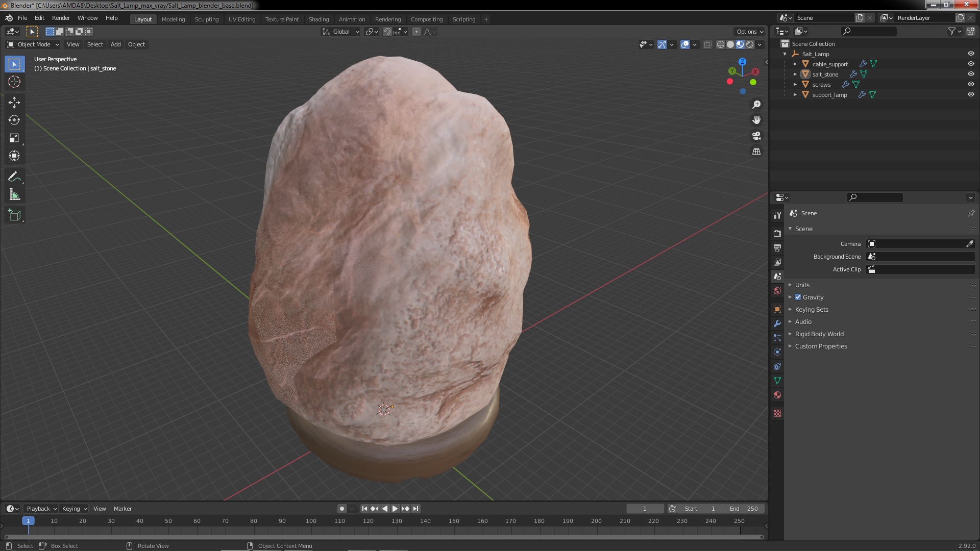Activate the Transform tool
980x551 pixels.
click(x=14, y=156)
